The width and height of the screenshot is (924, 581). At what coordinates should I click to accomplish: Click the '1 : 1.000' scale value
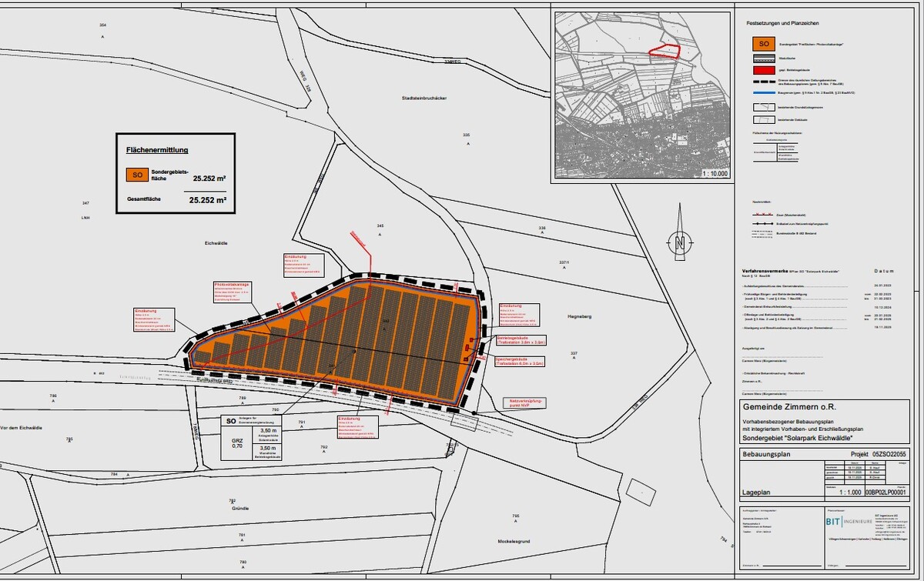click(850, 492)
